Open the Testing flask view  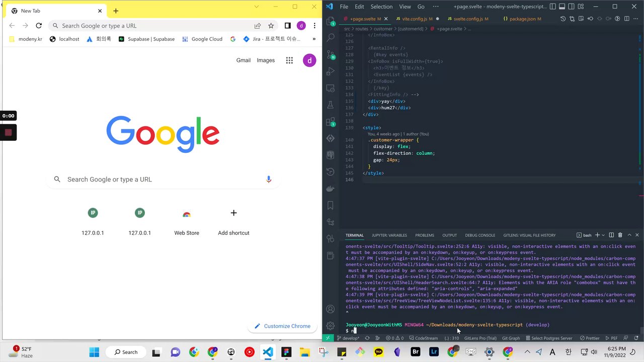pyautogui.click(x=331, y=105)
